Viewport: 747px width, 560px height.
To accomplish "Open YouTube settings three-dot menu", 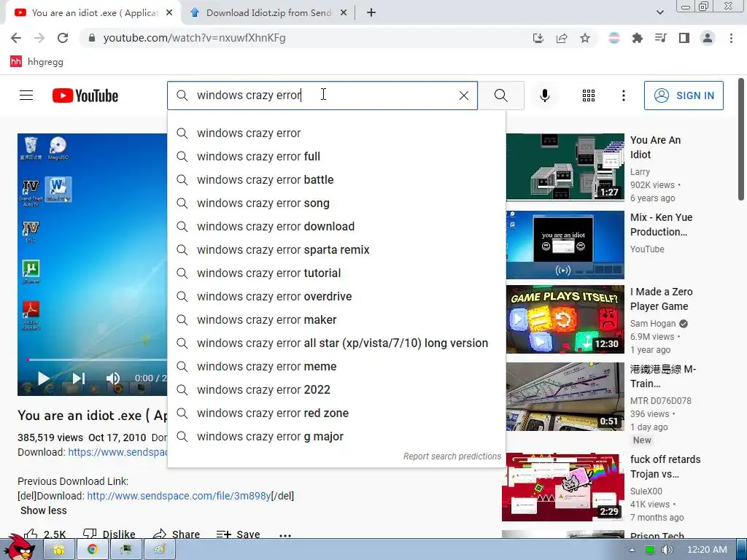I will coord(623,96).
